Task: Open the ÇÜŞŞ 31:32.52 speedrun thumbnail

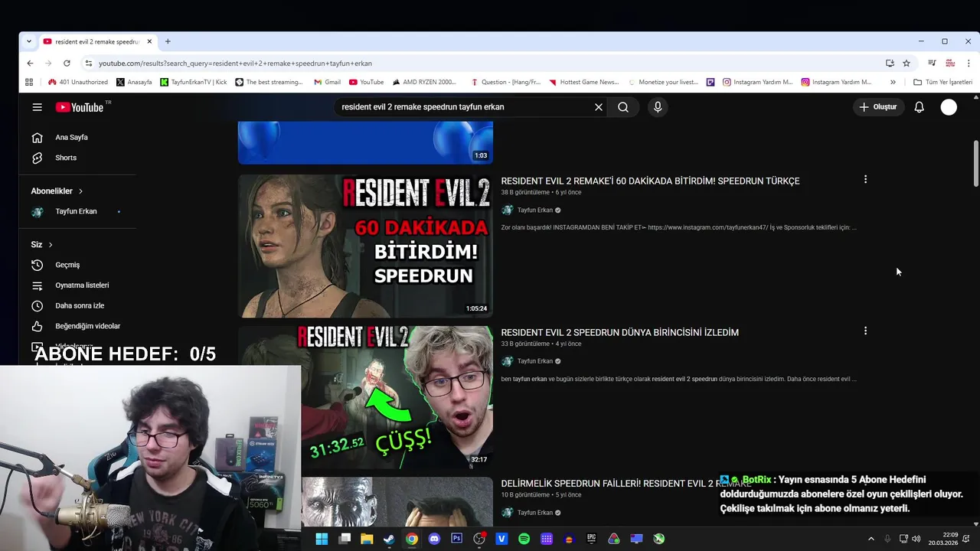Action: pos(397,397)
